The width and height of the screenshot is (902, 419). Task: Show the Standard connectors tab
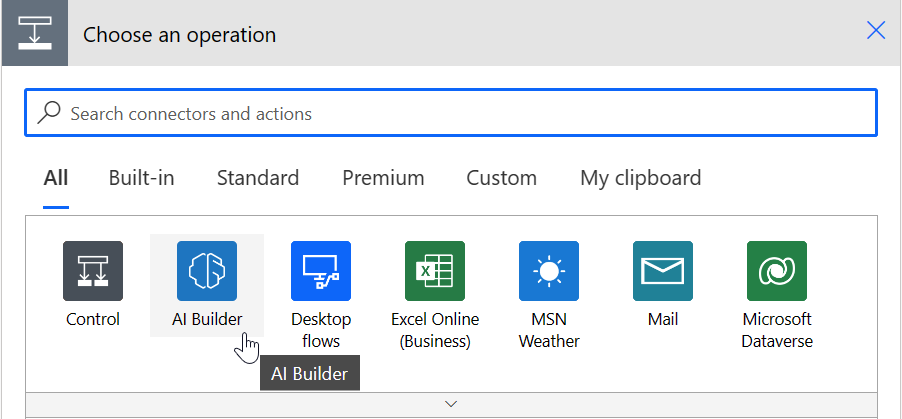click(x=258, y=178)
